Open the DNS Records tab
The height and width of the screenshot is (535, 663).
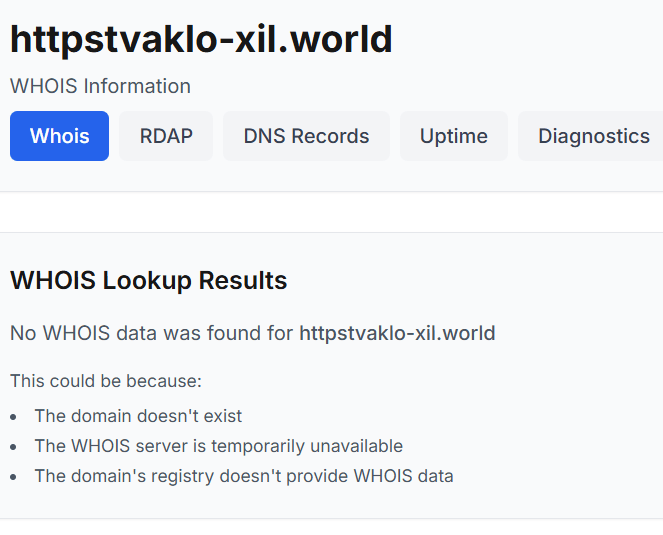(x=306, y=136)
